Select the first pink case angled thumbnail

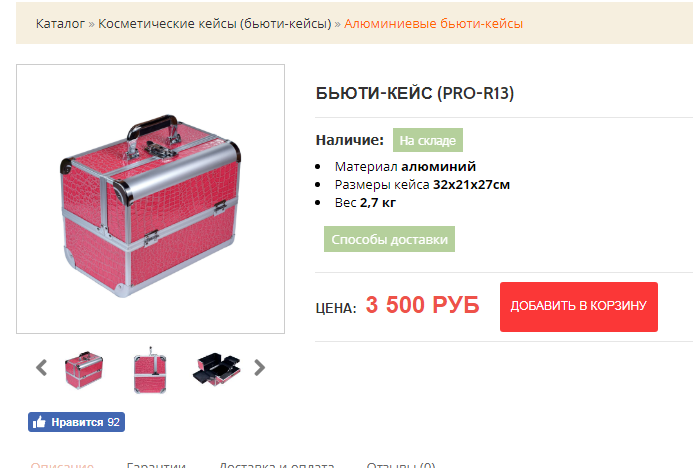pyautogui.click(x=84, y=370)
